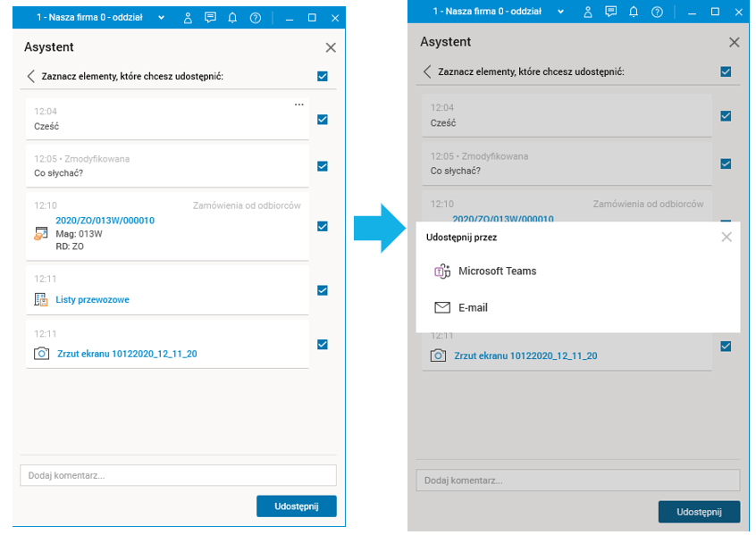The image size is (756, 535).
Task: Click Zamówienia od odbiorców label in left window
Action: pos(247,205)
